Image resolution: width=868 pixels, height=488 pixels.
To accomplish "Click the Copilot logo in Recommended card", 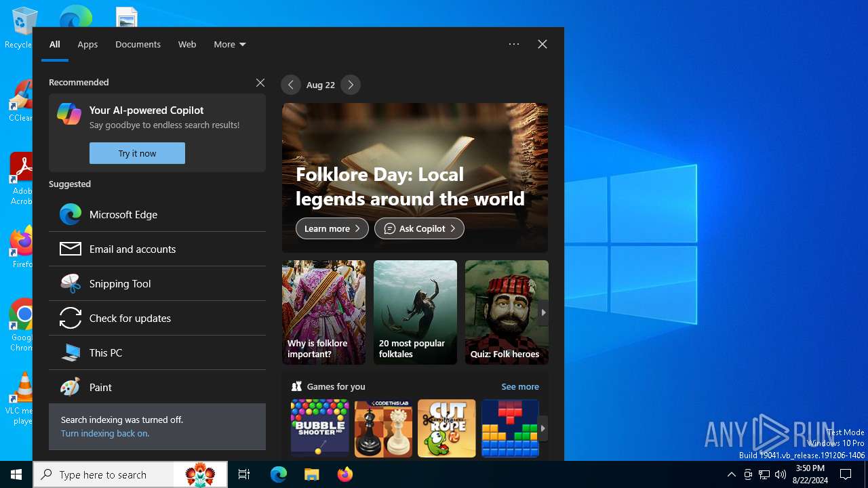I will 69,114.
